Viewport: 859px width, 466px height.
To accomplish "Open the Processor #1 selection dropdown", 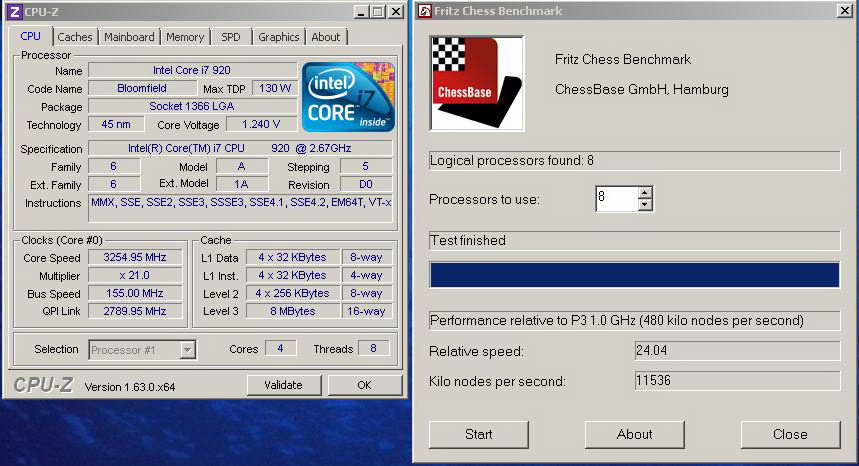I will pyautogui.click(x=187, y=349).
